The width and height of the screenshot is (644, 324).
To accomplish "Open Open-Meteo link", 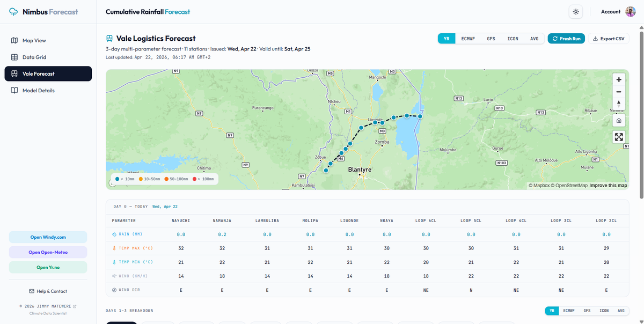I will click(48, 252).
